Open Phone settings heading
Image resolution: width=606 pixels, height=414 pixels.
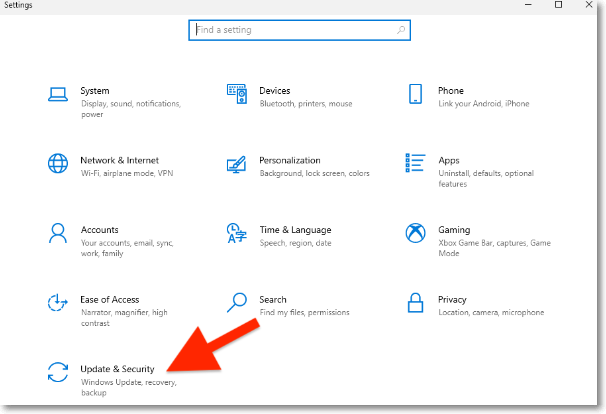pyautogui.click(x=451, y=91)
